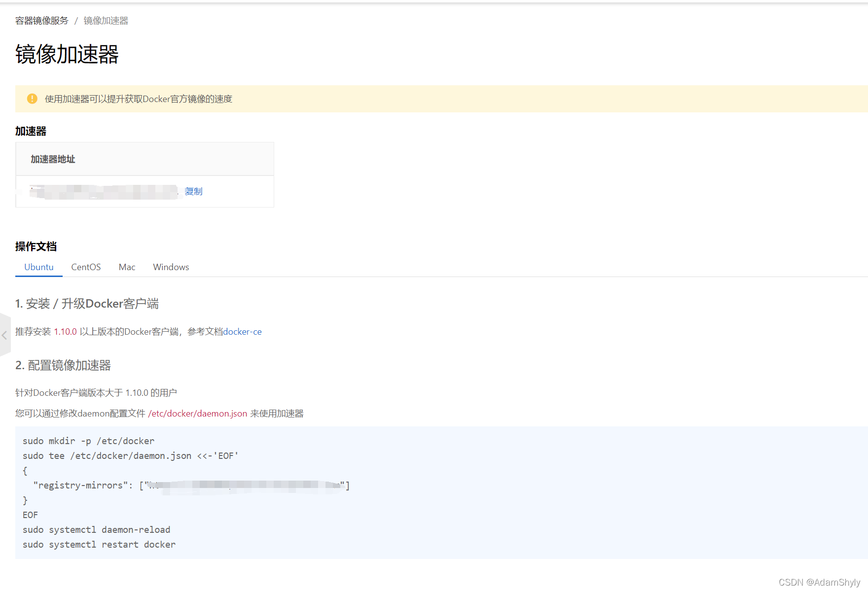Click the standalone EOF code line
Image resolution: width=868 pixels, height=592 pixels.
pos(30,515)
